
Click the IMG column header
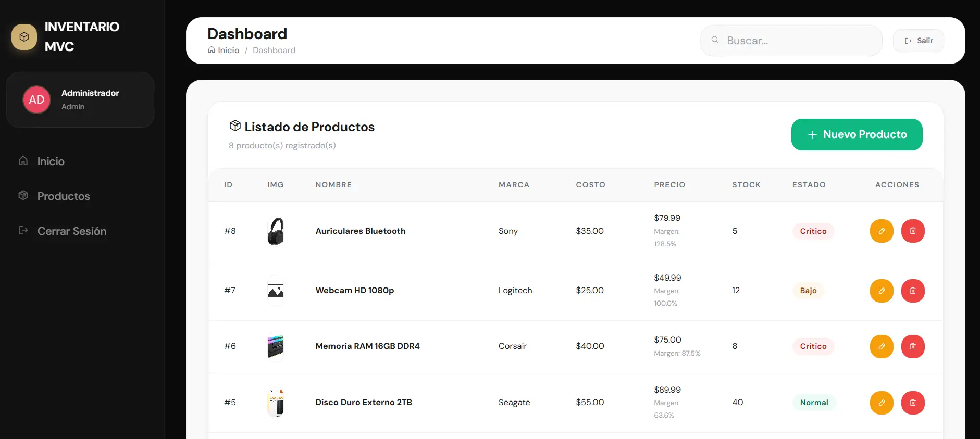pos(276,185)
